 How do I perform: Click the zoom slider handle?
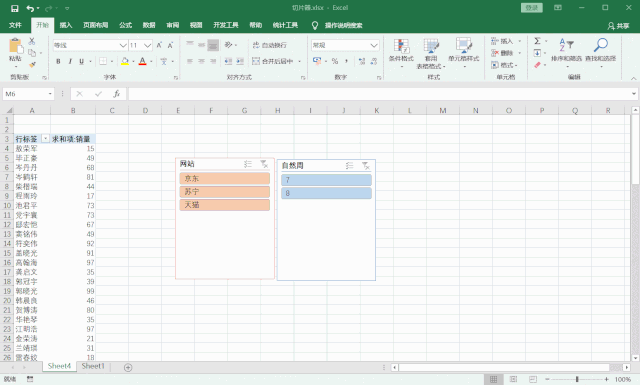point(577,379)
